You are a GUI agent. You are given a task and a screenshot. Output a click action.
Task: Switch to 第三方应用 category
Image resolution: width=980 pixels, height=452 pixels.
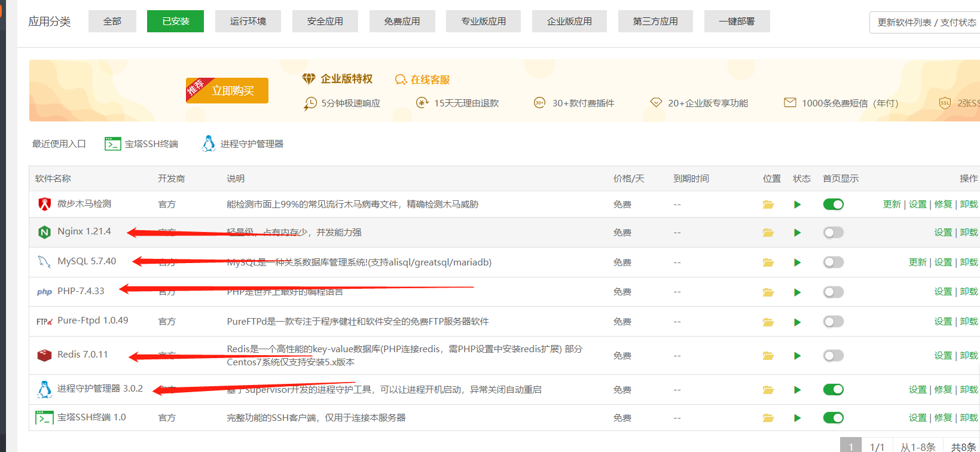pyautogui.click(x=655, y=21)
